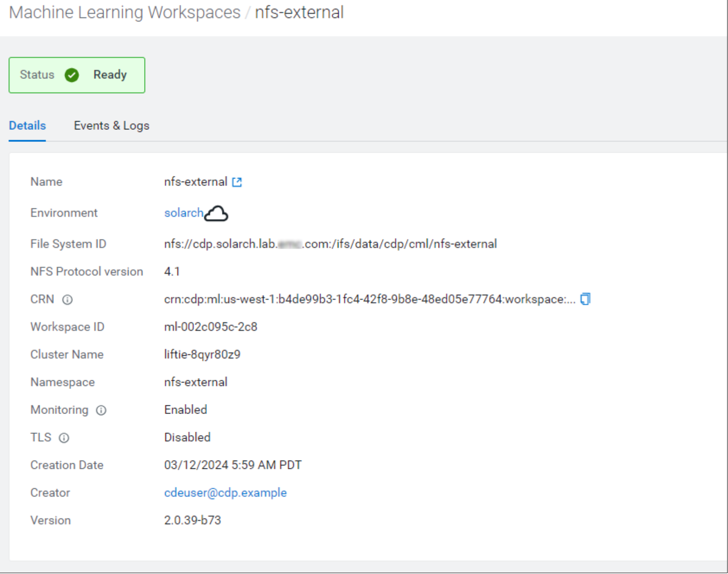
Task: Click the Namespace value nfs-external
Action: pyautogui.click(x=195, y=382)
